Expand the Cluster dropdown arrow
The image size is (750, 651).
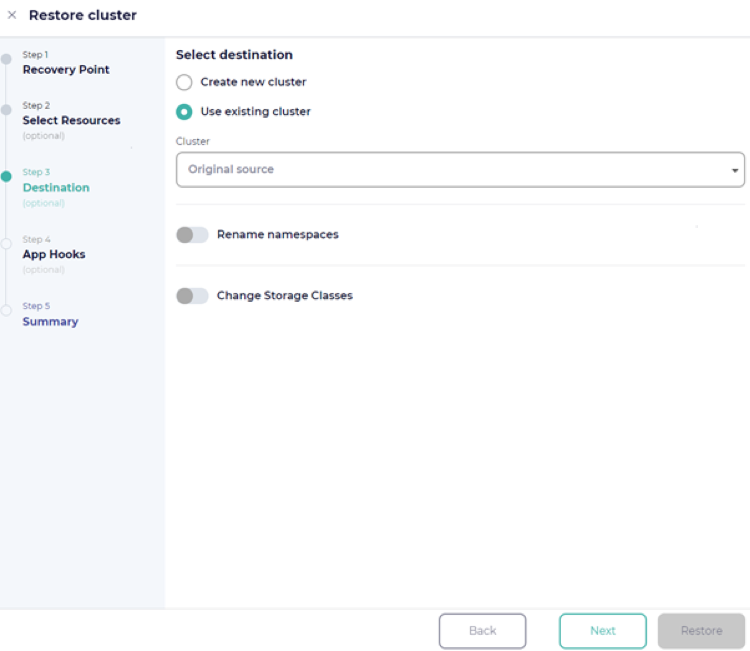(735, 171)
